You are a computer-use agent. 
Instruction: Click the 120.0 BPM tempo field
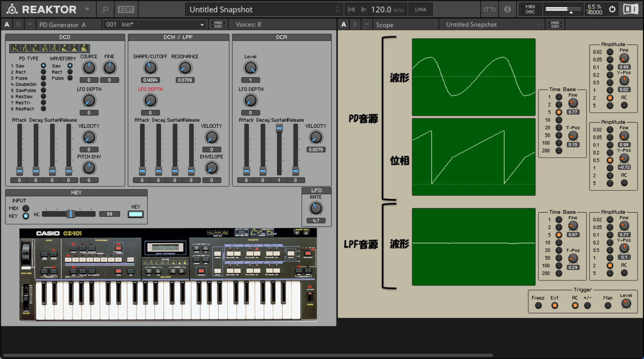pyautogui.click(x=387, y=10)
